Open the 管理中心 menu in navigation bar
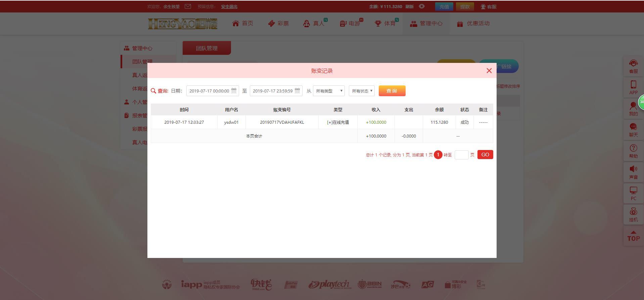 [x=426, y=23]
